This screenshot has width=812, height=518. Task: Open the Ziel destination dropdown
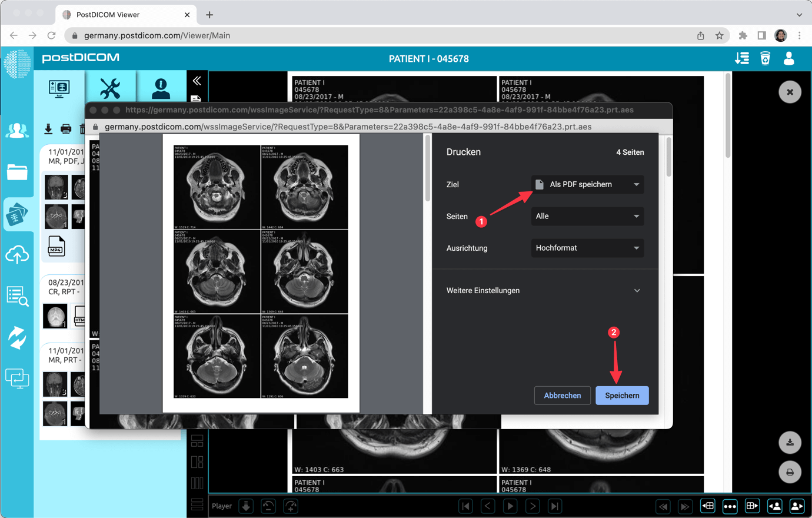tap(587, 184)
